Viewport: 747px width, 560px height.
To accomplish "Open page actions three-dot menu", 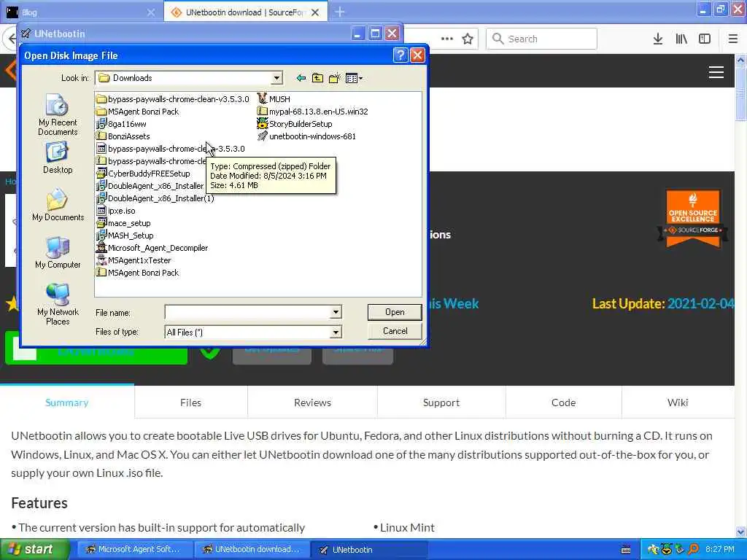I will (x=447, y=39).
